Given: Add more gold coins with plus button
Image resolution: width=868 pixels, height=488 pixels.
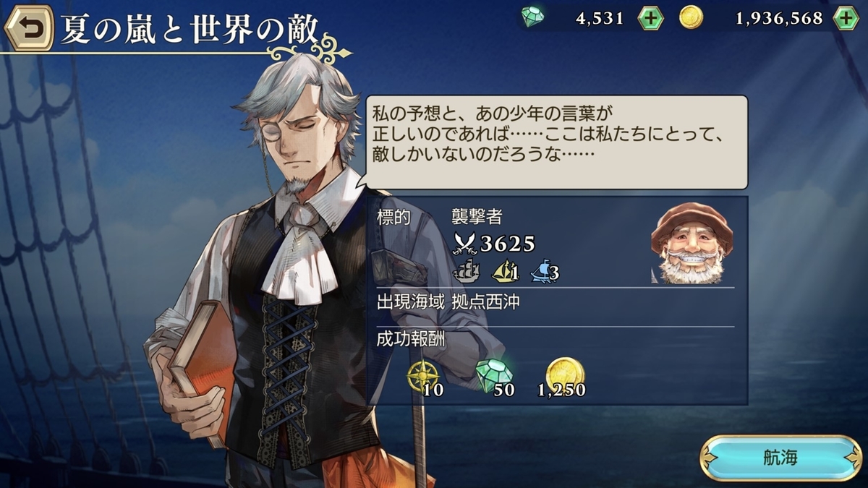Looking at the screenshot, I should (845, 19).
